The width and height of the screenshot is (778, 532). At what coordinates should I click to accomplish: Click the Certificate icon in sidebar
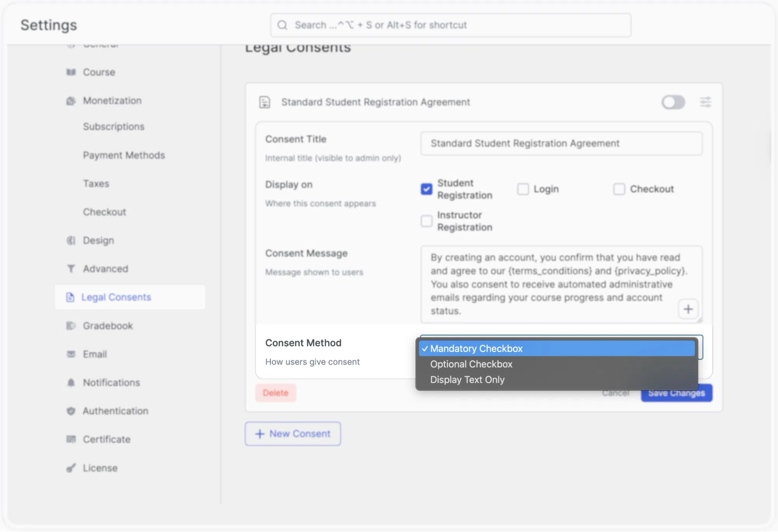(x=71, y=439)
